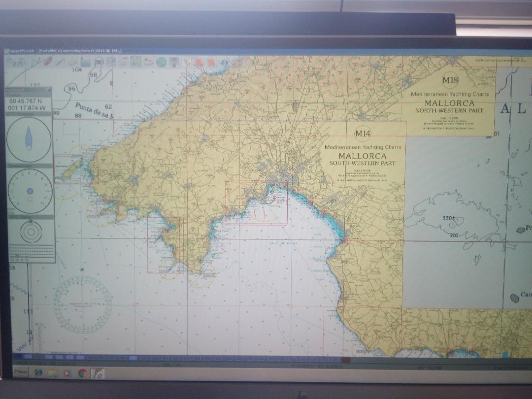Image resolution: width=532 pixels, height=399 pixels.
Task: Select the red key in the chart bar
Action: pyautogui.click(x=346, y=360)
